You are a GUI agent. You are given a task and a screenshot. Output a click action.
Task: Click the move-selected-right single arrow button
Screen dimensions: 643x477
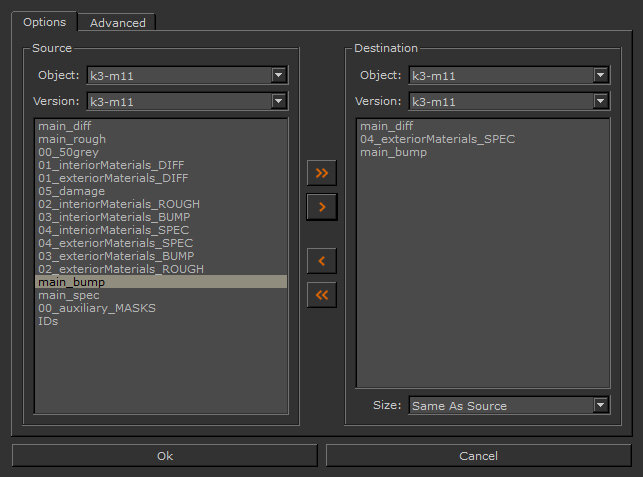321,207
